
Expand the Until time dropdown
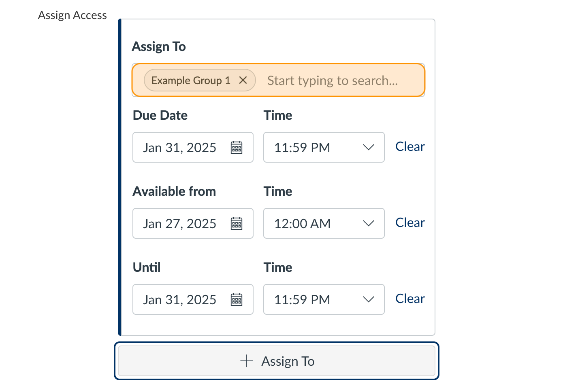coord(369,299)
